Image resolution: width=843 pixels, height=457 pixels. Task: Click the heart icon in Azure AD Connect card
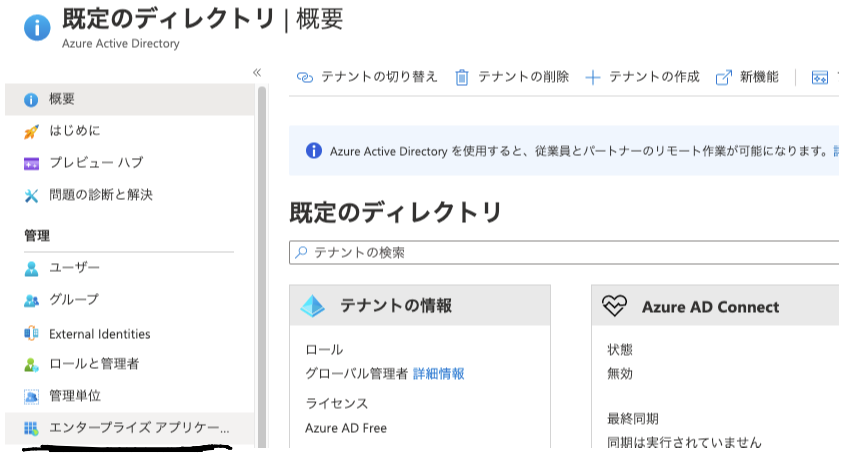[x=615, y=306]
